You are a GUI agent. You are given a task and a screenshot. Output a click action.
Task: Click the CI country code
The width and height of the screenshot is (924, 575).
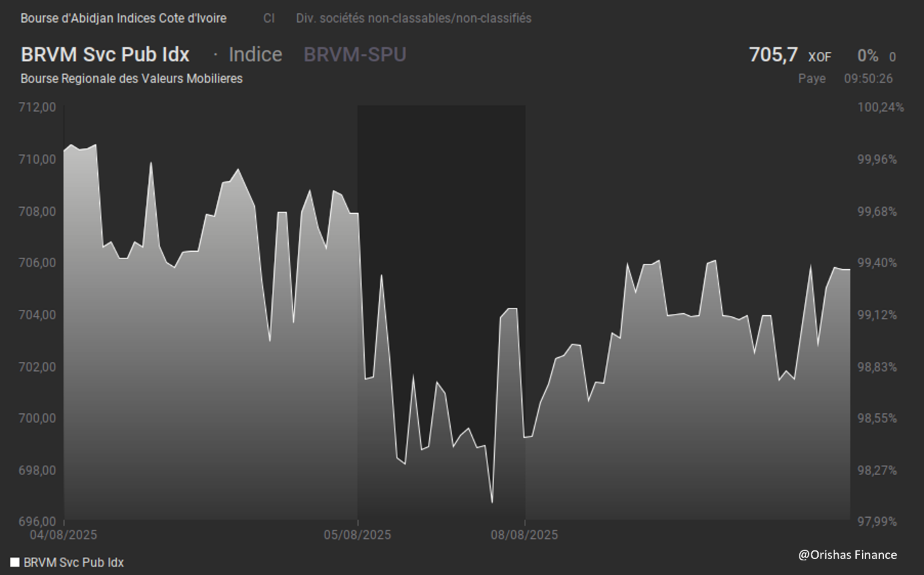[269, 18]
